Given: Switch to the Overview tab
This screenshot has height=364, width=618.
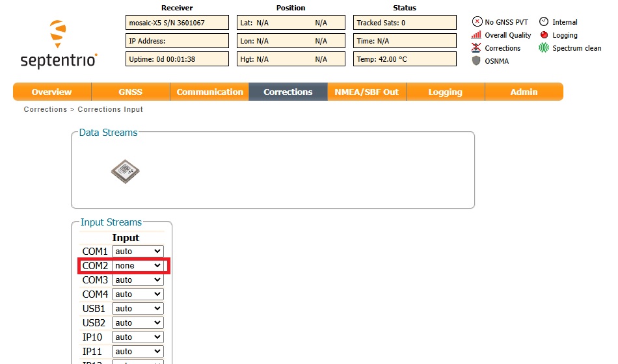Looking at the screenshot, I should [52, 92].
